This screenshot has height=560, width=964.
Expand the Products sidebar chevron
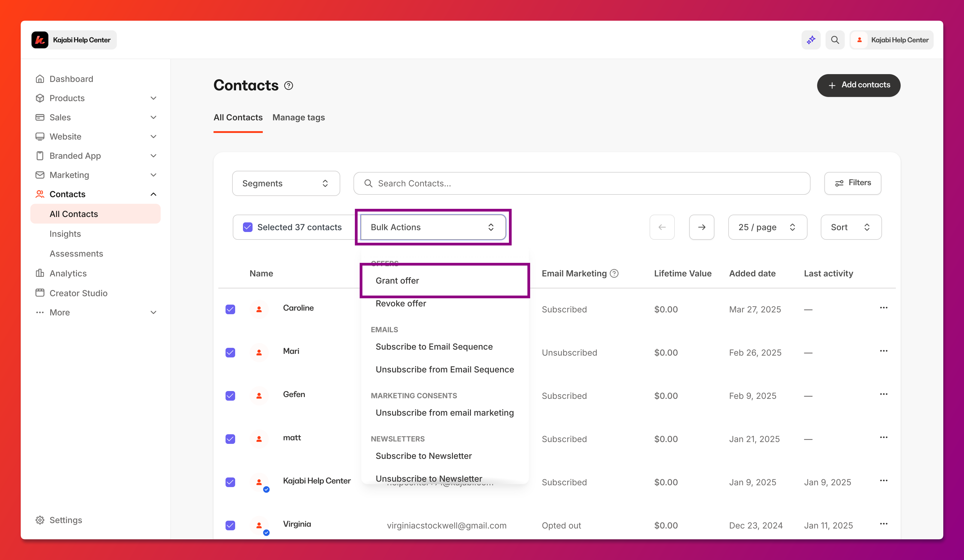153,98
